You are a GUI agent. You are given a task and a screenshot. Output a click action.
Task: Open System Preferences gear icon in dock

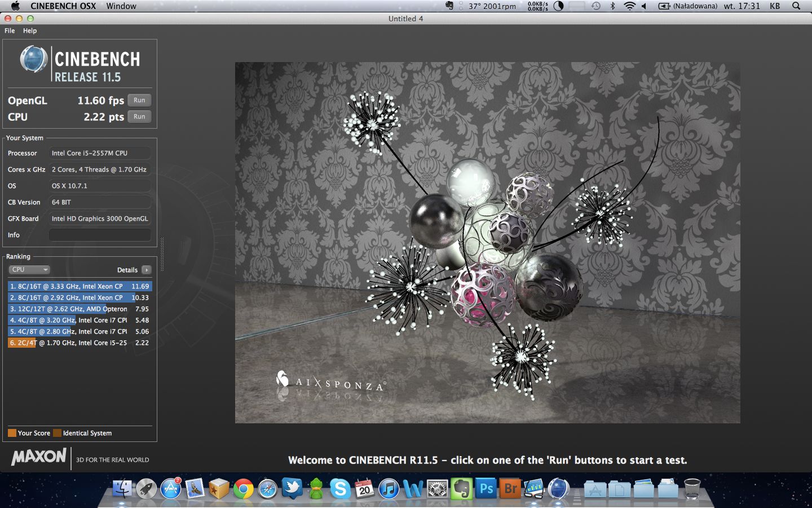pyautogui.click(x=437, y=488)
